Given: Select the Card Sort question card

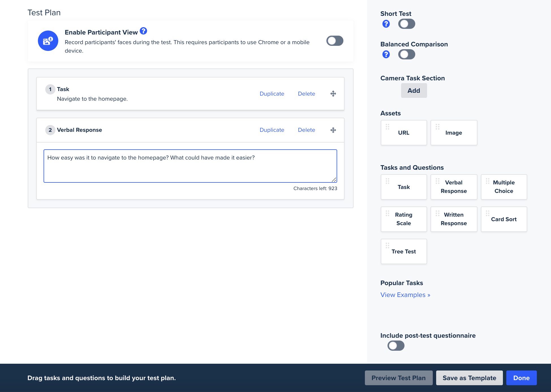Looking at the screenshot, I should (504, 219).
